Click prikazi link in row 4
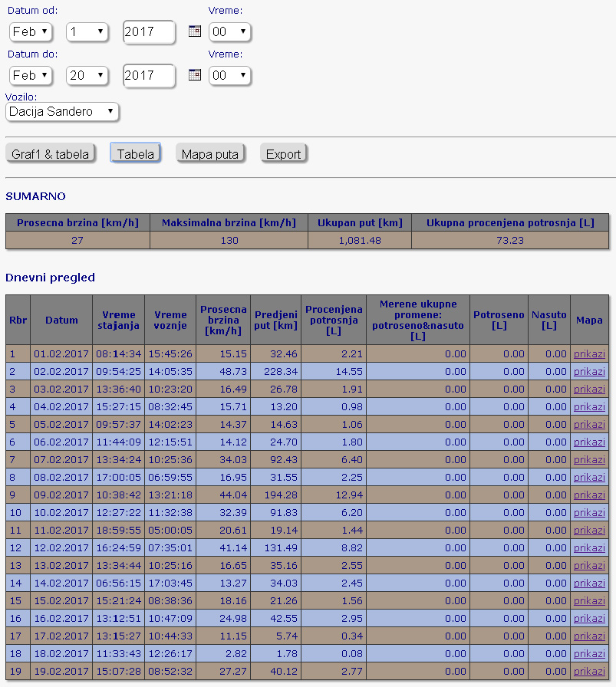 pyautogui.click(x=589, y=406)
